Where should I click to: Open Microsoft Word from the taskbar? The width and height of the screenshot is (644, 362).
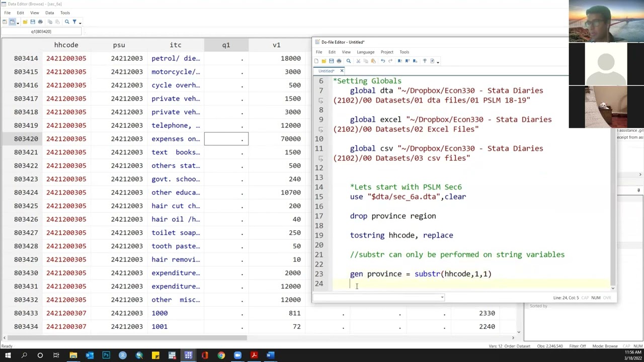(270, 355)
